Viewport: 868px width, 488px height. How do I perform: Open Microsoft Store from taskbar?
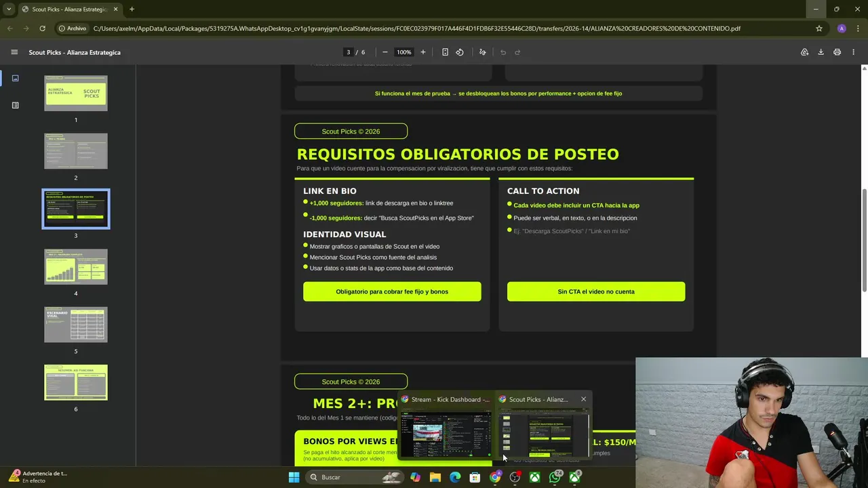(x=475, y=477)
